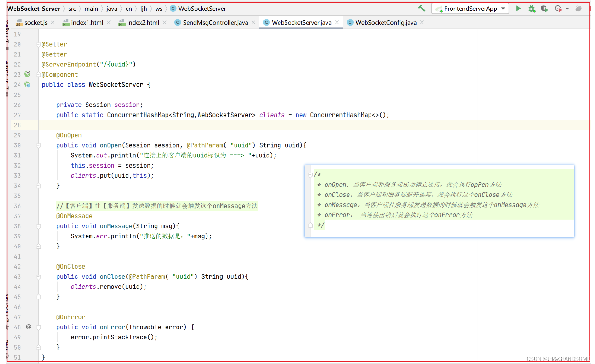Image resolution: width=595 pixels, height=364 pixels.
Task: Click the ws breadcrumb package
Action: (159, 9)
